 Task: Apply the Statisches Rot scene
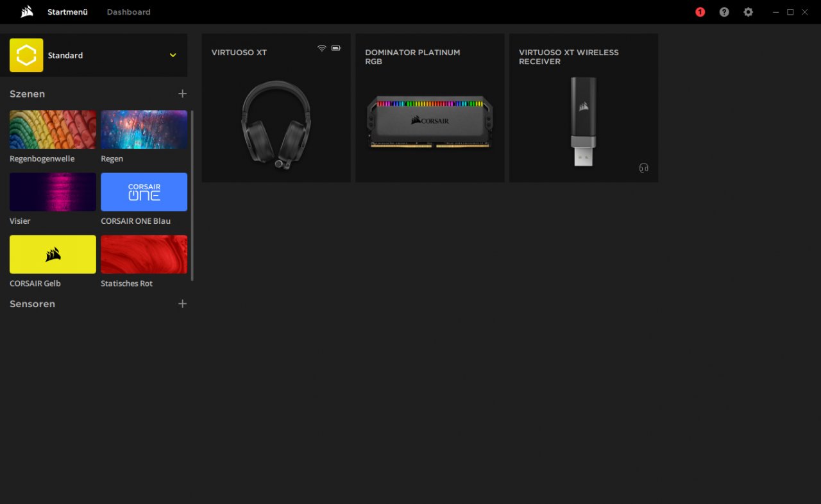(x=144, y=254)
